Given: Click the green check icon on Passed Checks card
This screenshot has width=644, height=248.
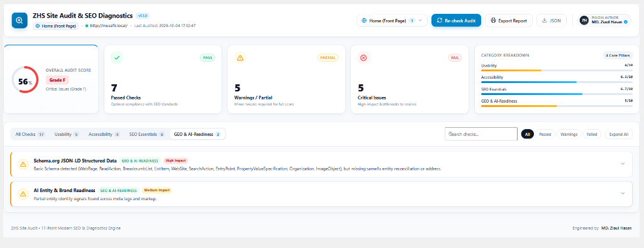Looking at the screenshot, I should [117, 57].
